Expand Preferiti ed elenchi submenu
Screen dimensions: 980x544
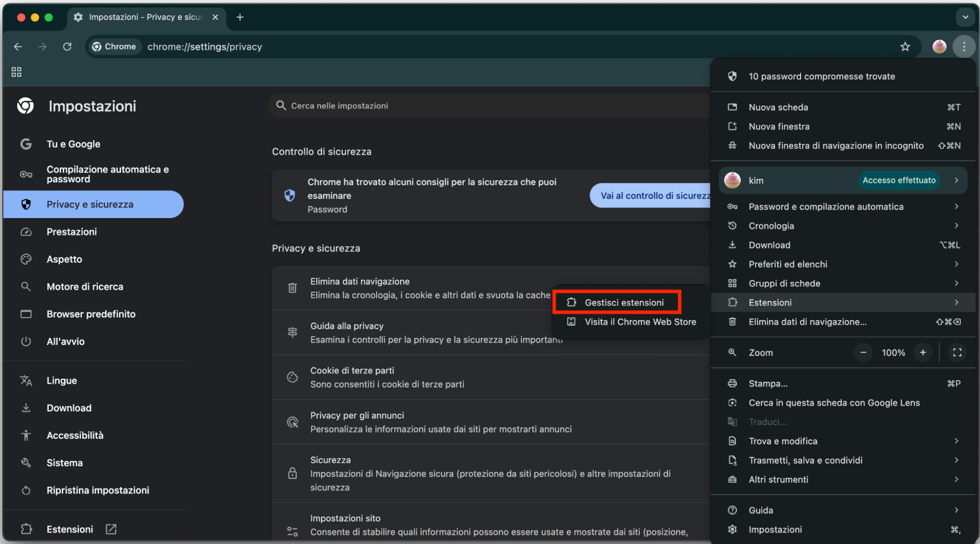(x=843, y=264)
